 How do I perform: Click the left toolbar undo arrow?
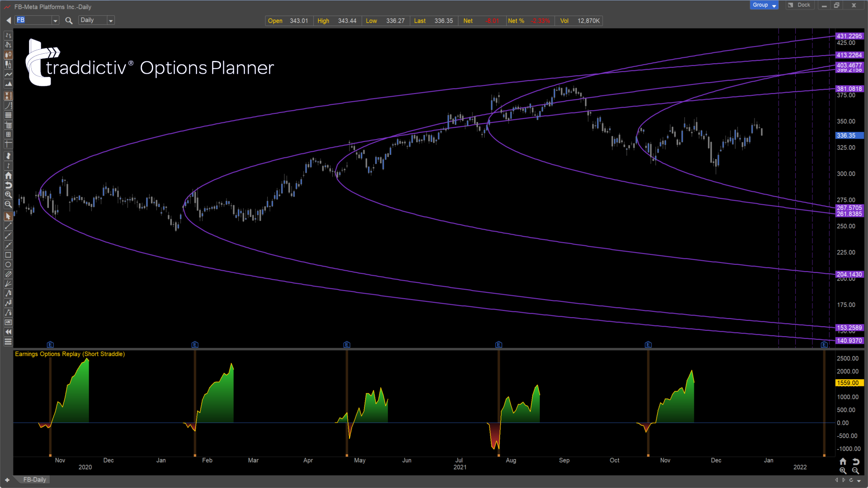click(x=8, y=185)
